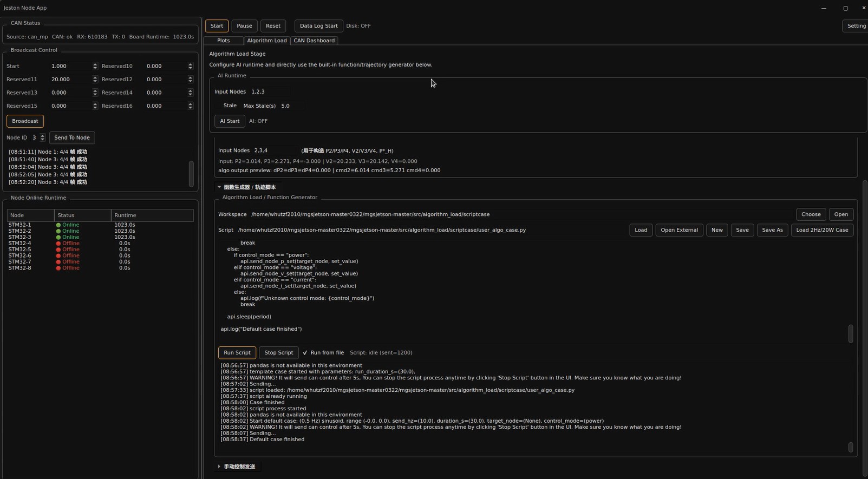Expand the 手动控制发送 section
868x479 pixels.
coord(219,467)
